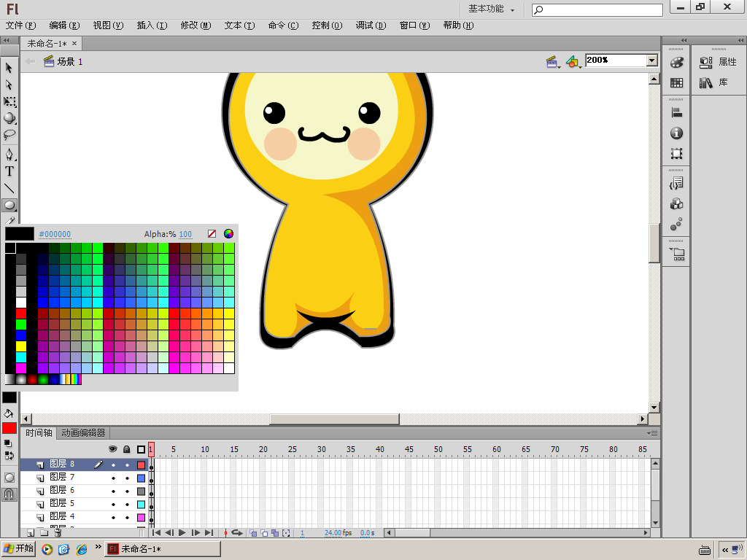This screenshot has height=560, width=747.
Task: Select the Selection arrow tool
Action: (9, 68)
